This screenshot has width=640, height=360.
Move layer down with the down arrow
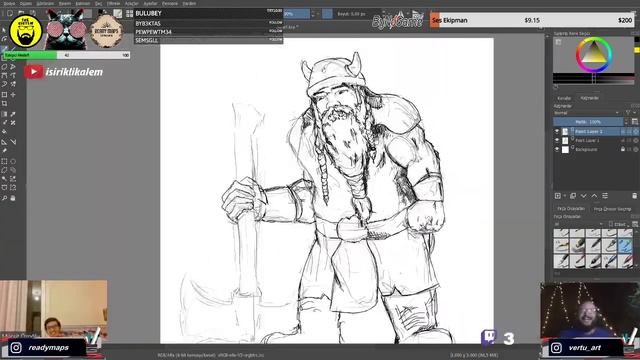point(584,196)
